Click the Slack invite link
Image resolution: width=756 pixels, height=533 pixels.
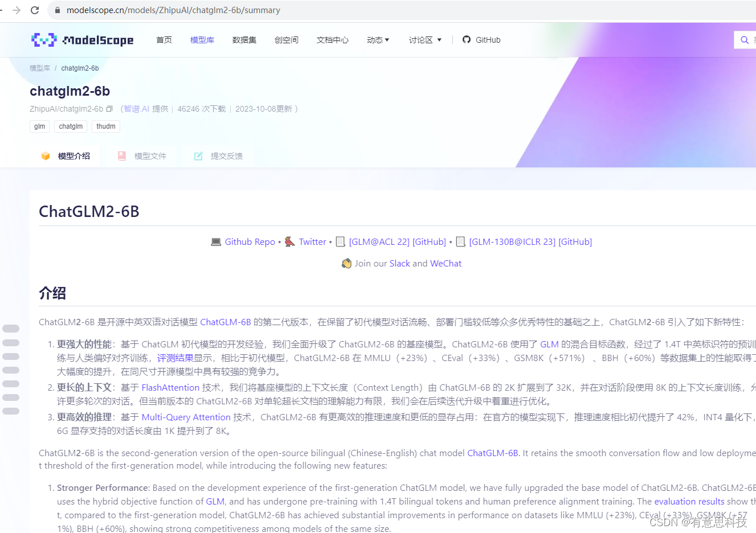pos(399,263)
